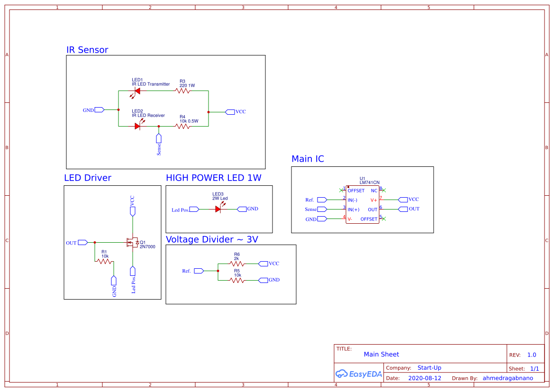Screen dimensions: 554x392
Task: Click the V- pin label on U1
Action: point(350,219)
